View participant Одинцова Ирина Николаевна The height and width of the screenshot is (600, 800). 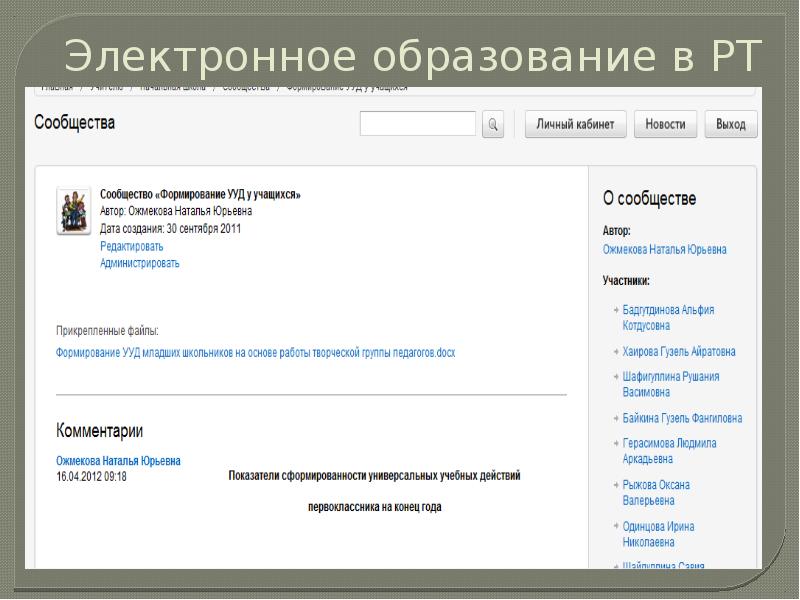tap(658, 534)
